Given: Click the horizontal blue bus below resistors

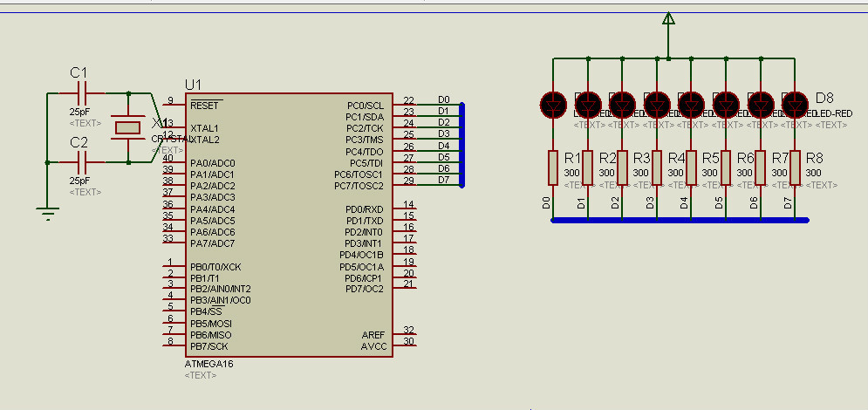Looking at the screenshot, I should pyautogui.click(x=672, y=220).
